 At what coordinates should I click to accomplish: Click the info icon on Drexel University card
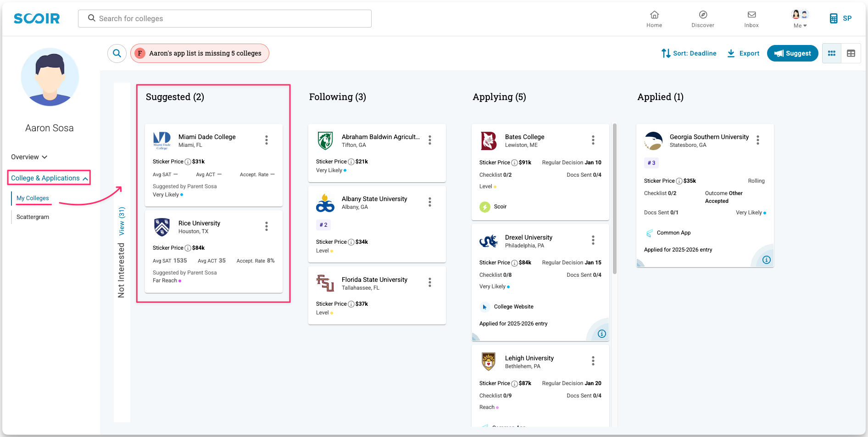[x=602, y=334]
